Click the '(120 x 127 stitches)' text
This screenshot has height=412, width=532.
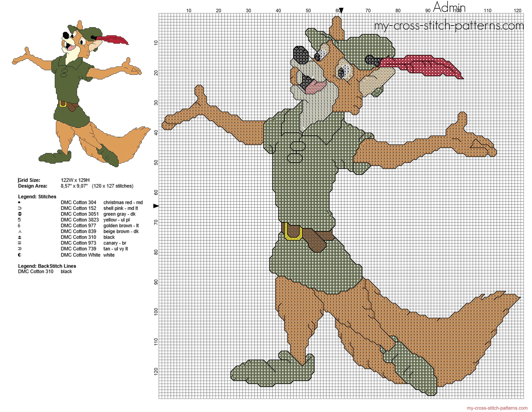tap(113, 186)
